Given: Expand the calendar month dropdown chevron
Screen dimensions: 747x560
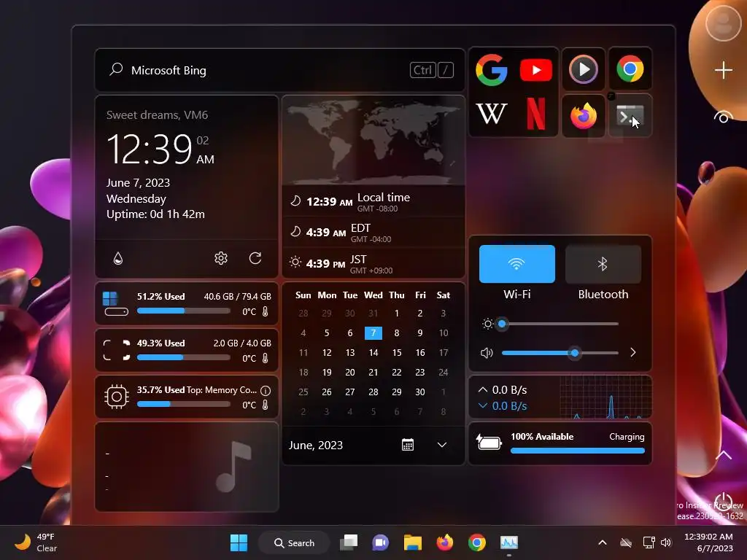Looking at the screenshot, I should 442,445.
